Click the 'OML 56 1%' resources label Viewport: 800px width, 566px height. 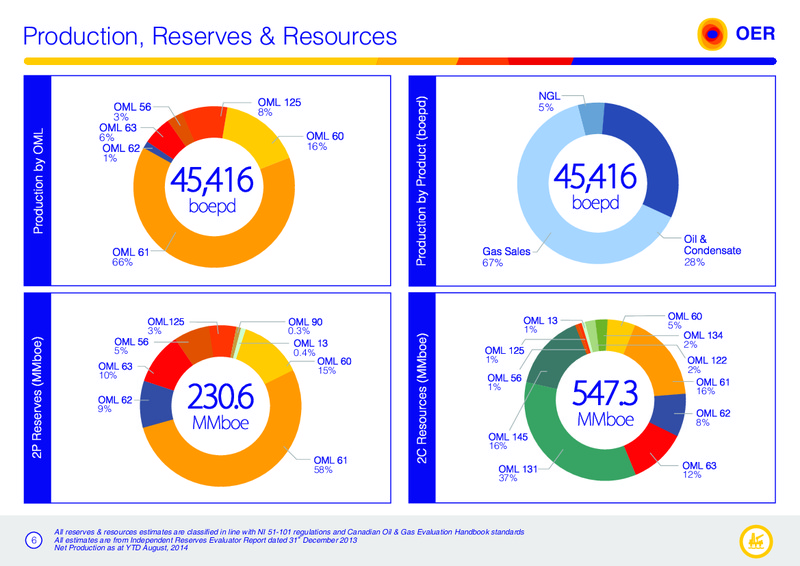point(504,382)
